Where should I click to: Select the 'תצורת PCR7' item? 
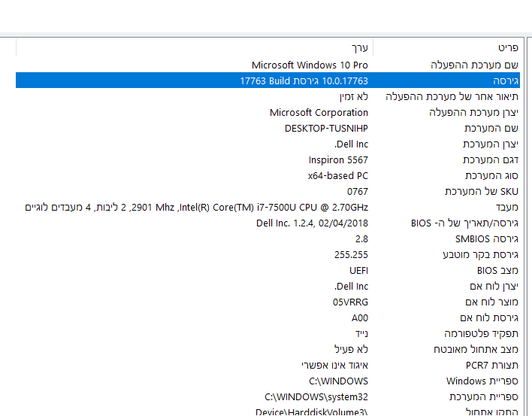point(492,366)
